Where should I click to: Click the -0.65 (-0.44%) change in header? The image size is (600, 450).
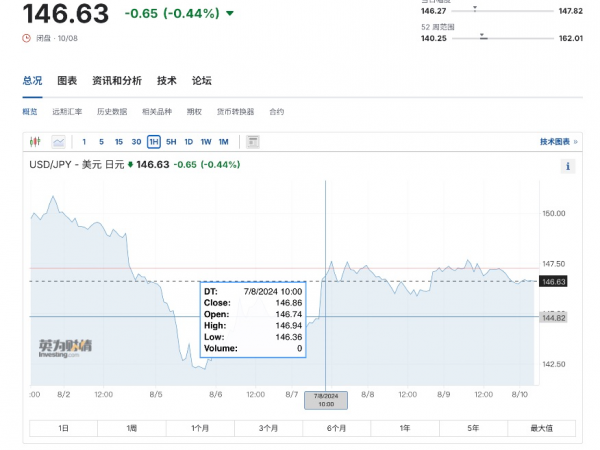[x=172, y=13]
